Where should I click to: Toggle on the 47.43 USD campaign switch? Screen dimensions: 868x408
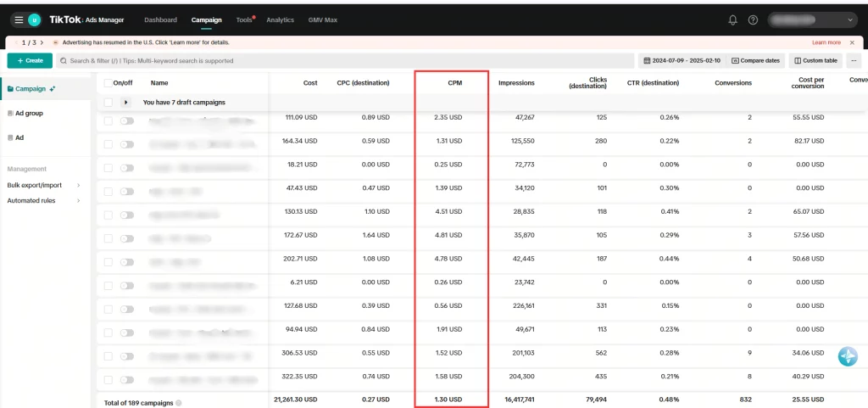pyautogui.click(x=127, y=192)
